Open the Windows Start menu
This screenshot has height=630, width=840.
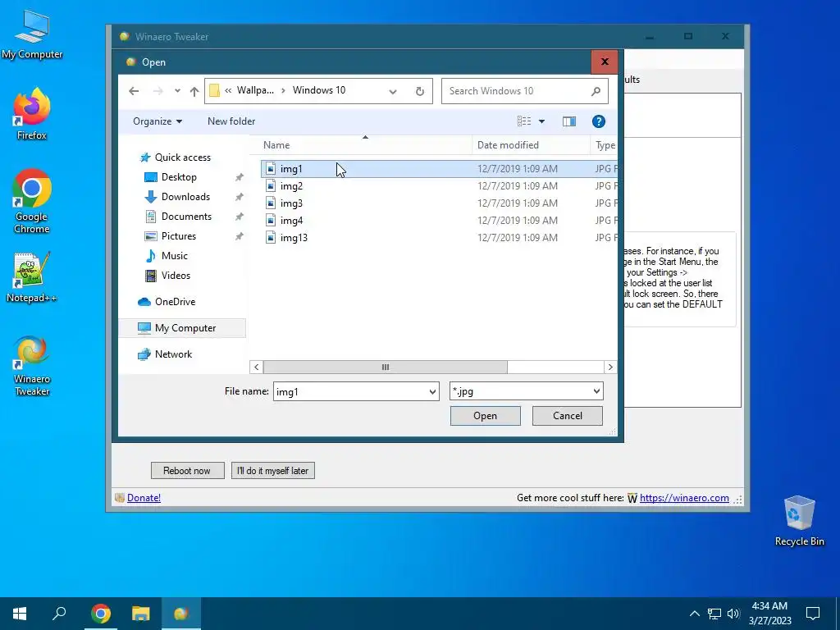[x=20, y=614]
